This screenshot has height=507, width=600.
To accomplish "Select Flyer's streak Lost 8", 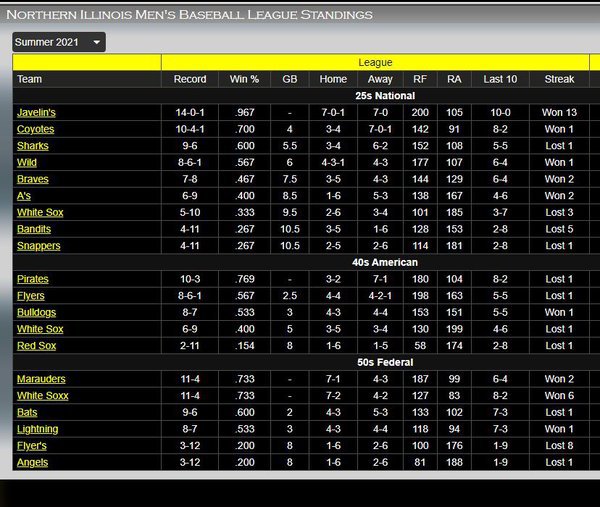I will point(559,445).
